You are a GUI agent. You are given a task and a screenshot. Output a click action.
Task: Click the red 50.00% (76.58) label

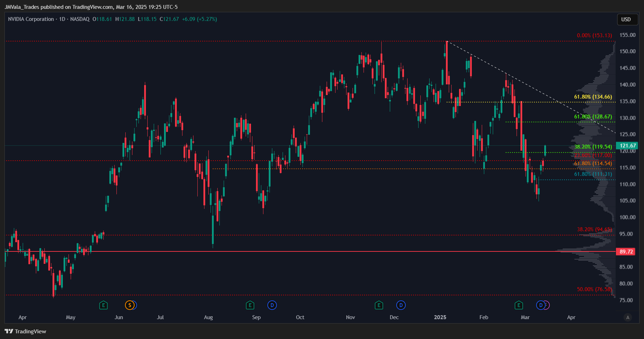(x=594, y=289)
